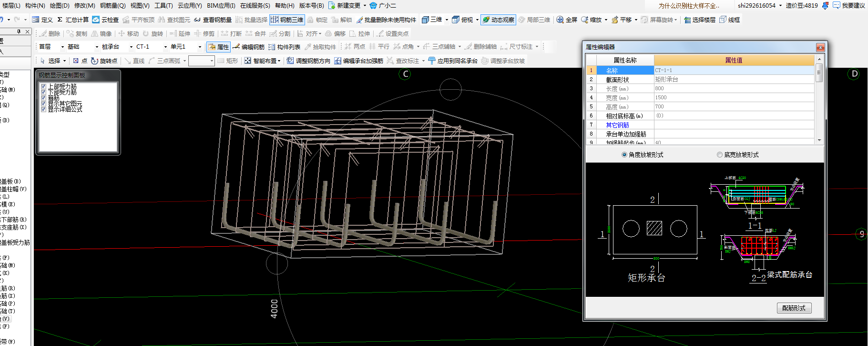Image resolution: width=868 pixels, height=346 pixels.
Task: Click 查看钢筋量 view rebar quantity
Action: pos(213,20)
